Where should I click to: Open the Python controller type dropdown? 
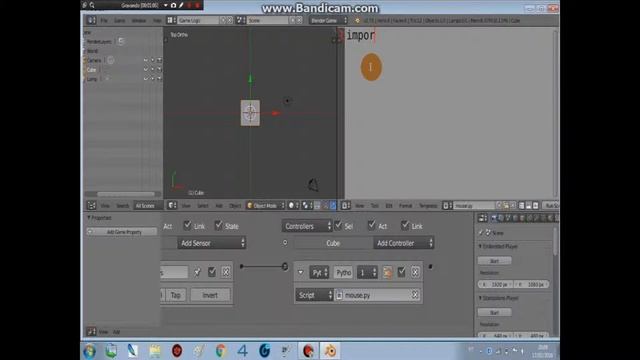[x=319, y=272]
